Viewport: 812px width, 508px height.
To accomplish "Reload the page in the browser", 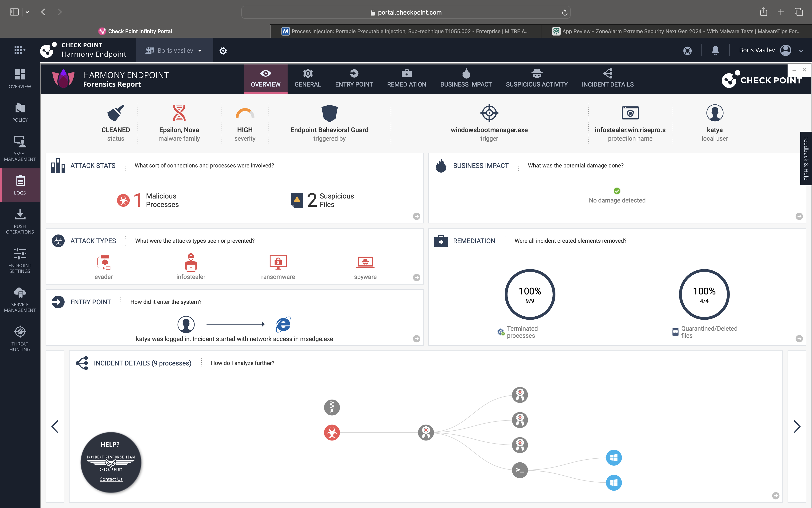I will point(565,12).
